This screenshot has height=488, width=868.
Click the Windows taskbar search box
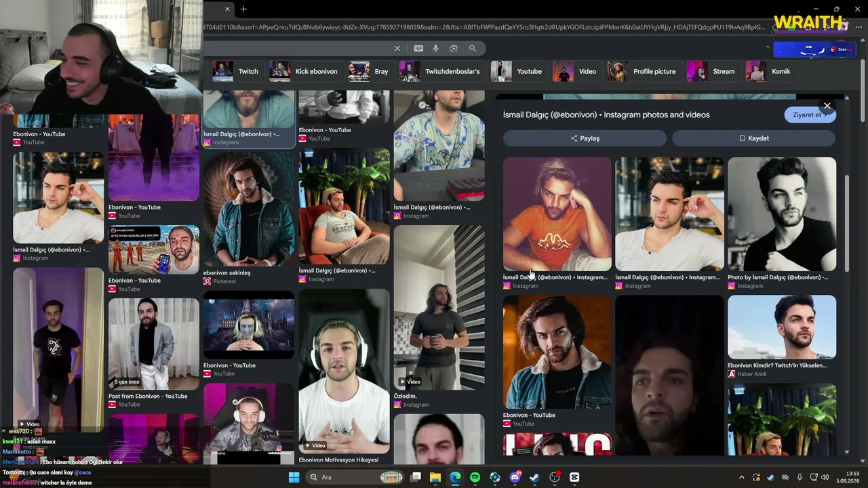pyautogui.click(x=355, y=477)
